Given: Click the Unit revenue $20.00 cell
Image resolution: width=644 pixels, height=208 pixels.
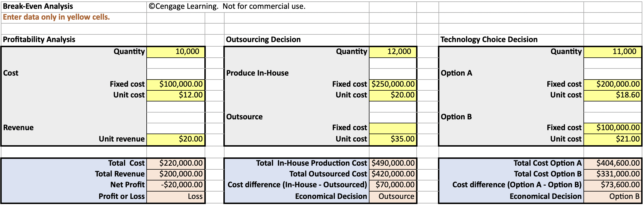Looking at the screenshot, I should 176,139.
